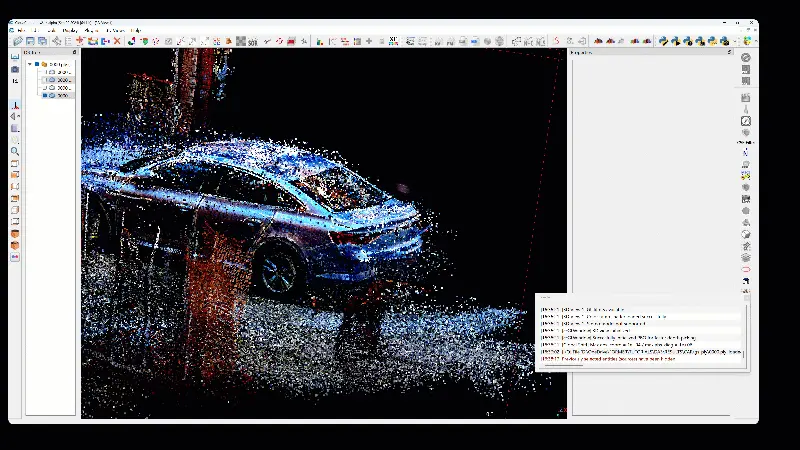Click the Save icon in toolbar

(30, 41)
